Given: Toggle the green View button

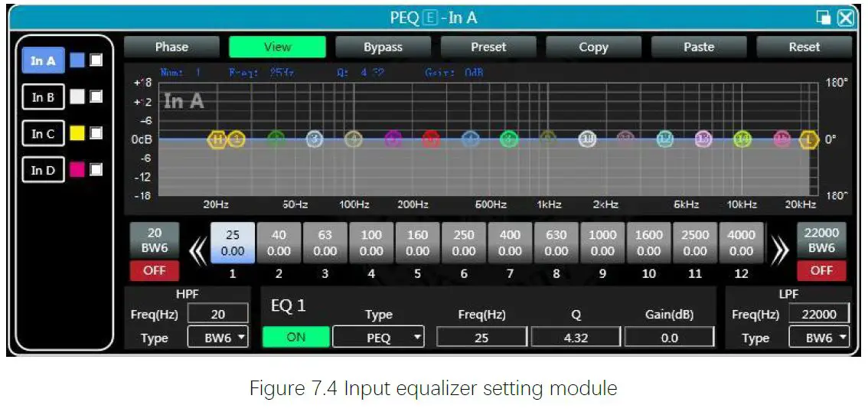Looking at the screenshot, I should tap(277, 47).
